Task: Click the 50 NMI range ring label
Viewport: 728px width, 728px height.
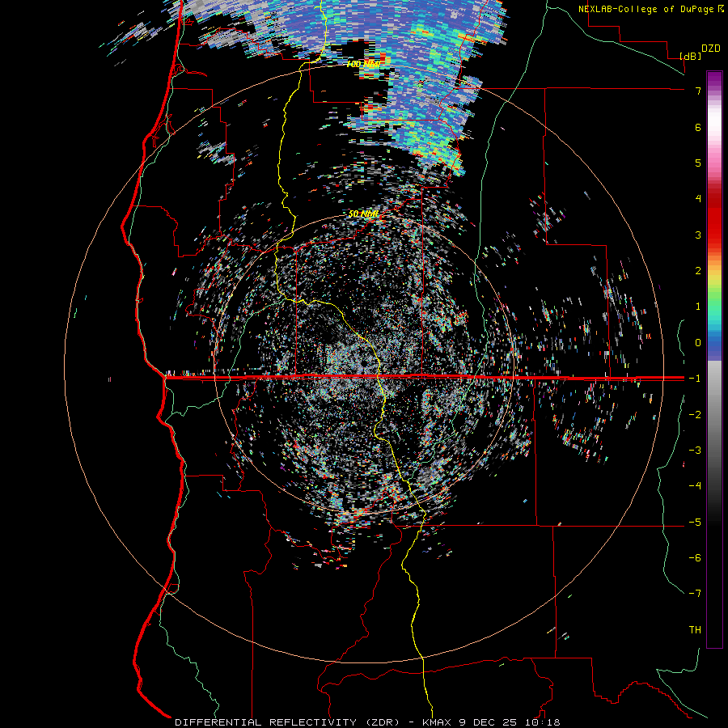Action: 363,214
